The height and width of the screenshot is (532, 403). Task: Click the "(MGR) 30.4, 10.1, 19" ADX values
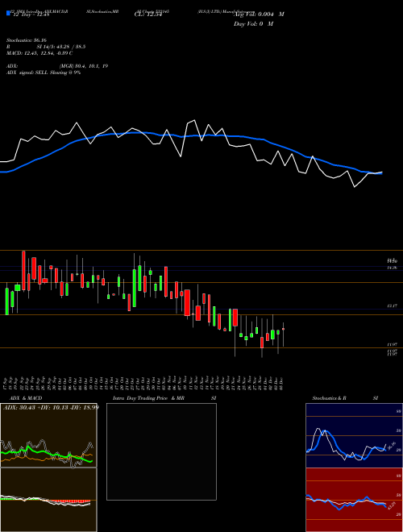point(84,66)
